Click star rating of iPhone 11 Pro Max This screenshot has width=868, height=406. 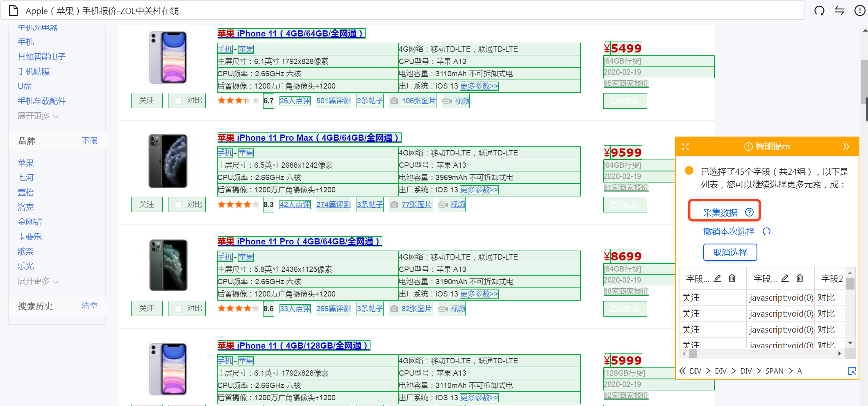tap(238, 204)
